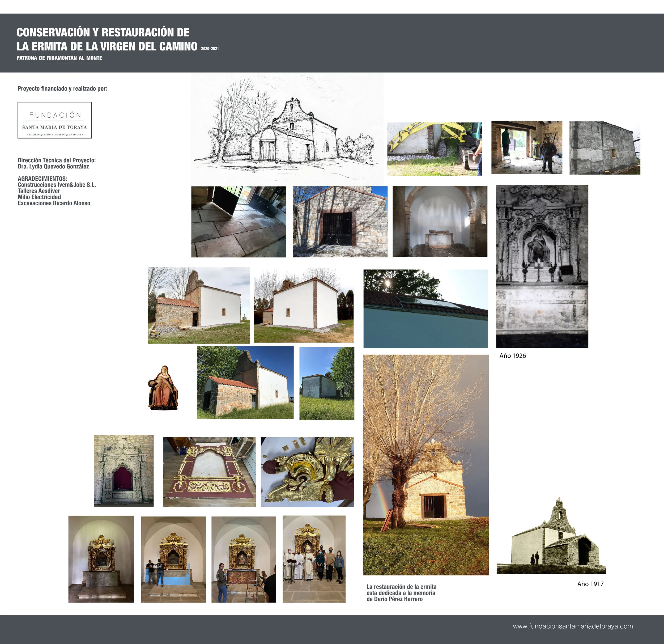Select the black iron gate facade photo

340,222
